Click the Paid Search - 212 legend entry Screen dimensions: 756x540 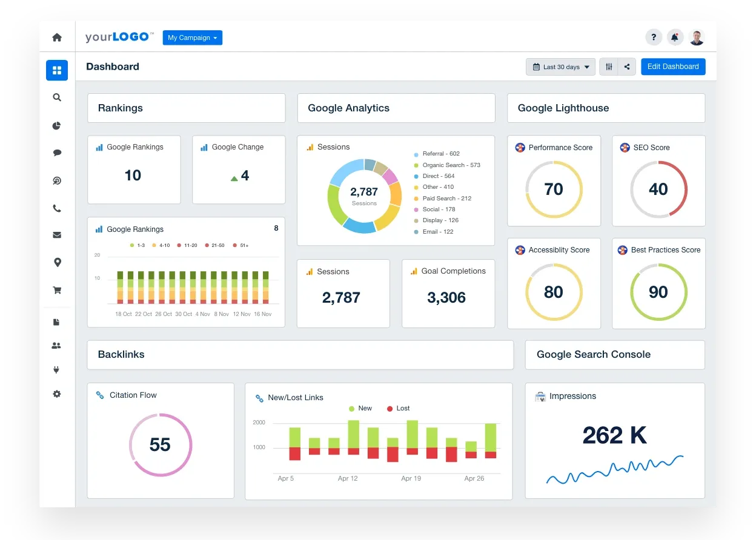[443, 199]
